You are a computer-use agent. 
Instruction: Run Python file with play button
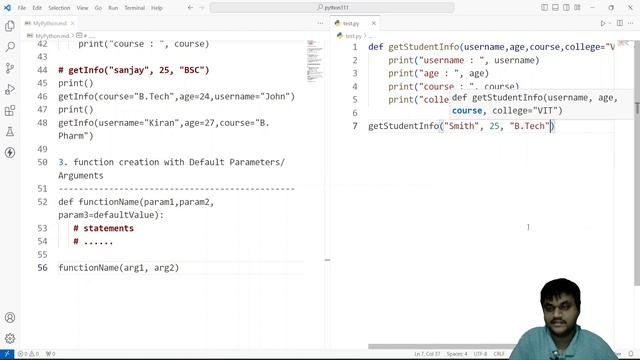click(602, 23)
